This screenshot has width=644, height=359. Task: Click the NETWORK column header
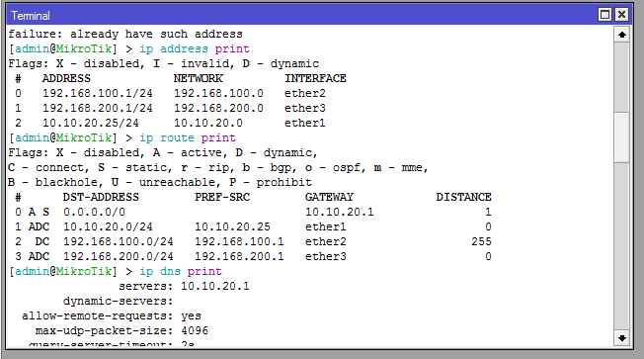pos(198,78)
